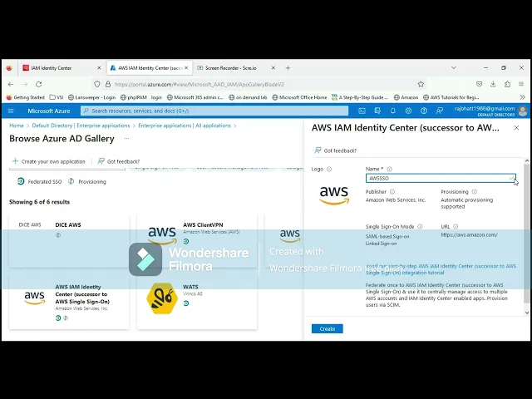This screenshot has width=532, height=399.
Task: Open the list all tabs dropdown arrow
Action: pos(454,68)
